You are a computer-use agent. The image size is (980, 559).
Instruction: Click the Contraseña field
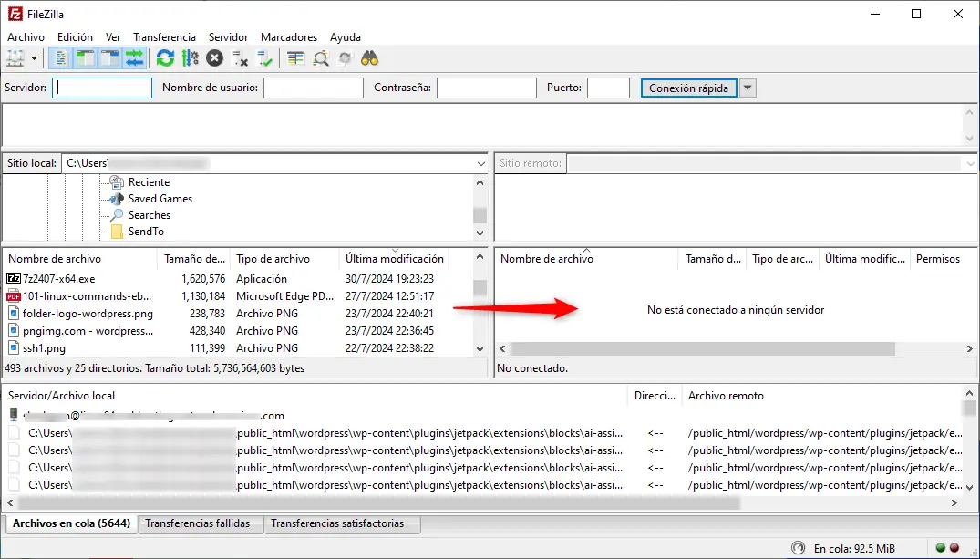486,88
